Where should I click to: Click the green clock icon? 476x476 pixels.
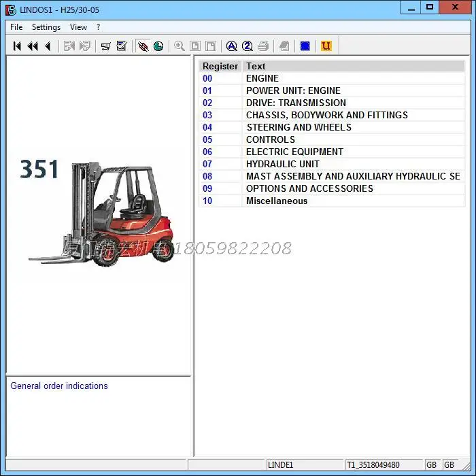tap(158, 46)
